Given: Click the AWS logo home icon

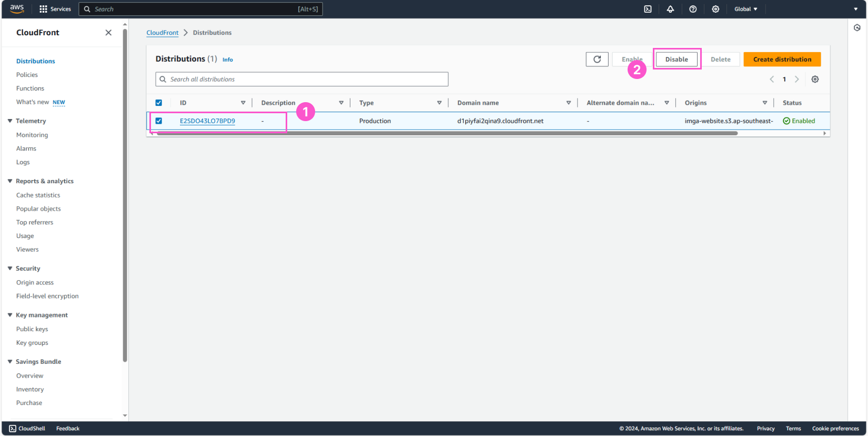Looking at the screenshot, I should [x=17, y=8].
